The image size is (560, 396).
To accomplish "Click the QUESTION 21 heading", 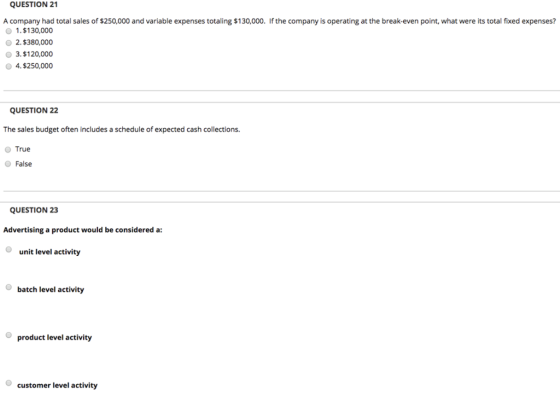I will (34, 5).
